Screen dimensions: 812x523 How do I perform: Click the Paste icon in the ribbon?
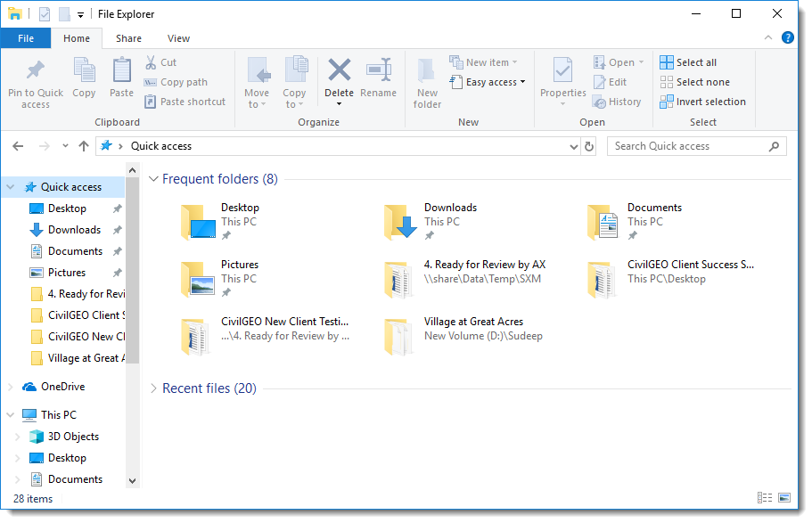point(121,78)
